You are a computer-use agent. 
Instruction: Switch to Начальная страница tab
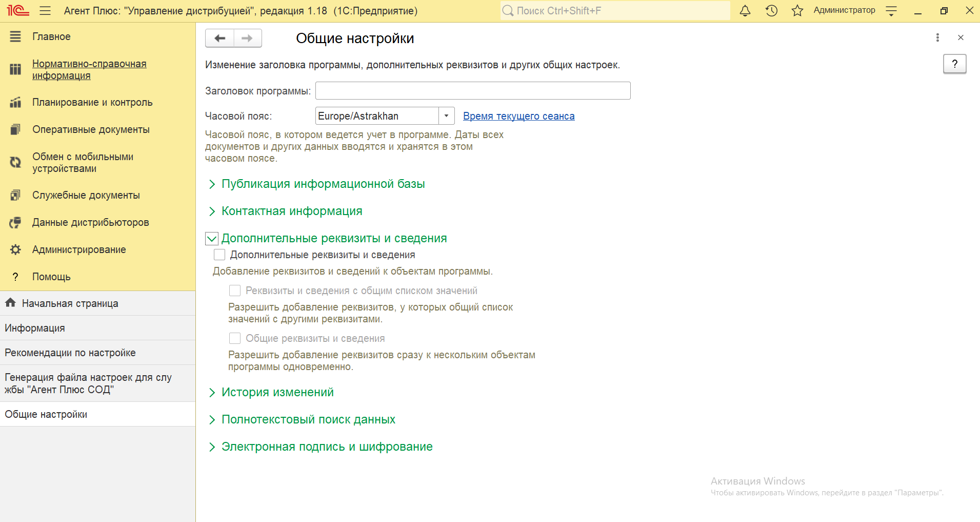pos(97,303)
